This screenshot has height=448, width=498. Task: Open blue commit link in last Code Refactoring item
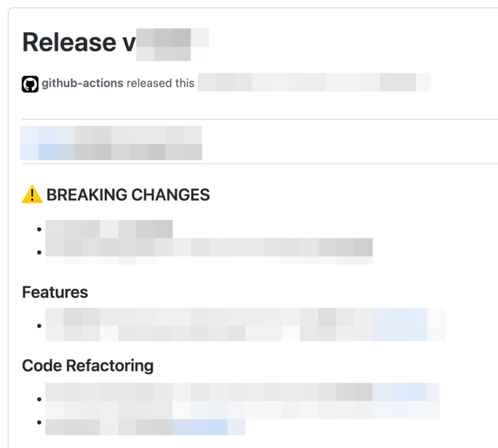tap(200, 427)
